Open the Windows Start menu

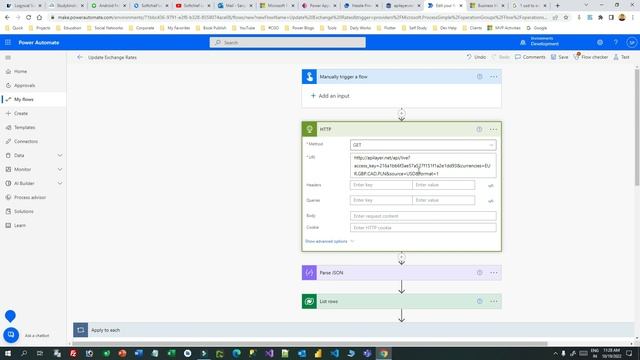(8, 353)
